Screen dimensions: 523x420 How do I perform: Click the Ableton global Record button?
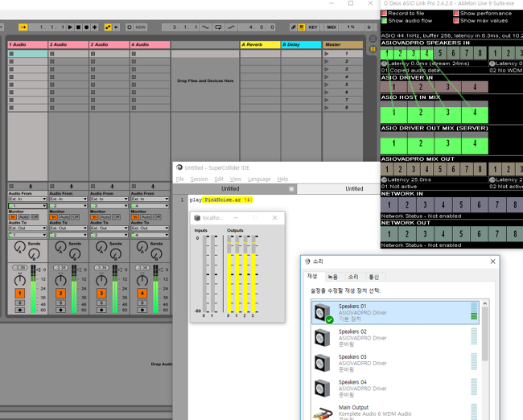click(86, 27)
